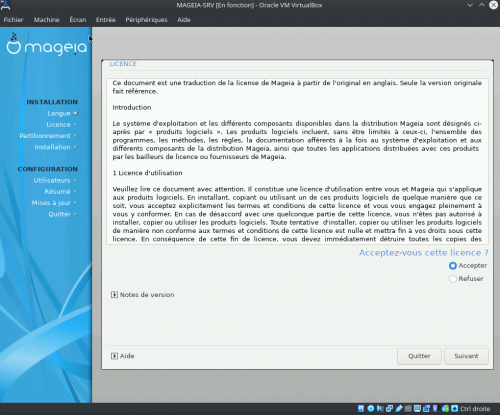Click the Ctrl droite host key label
Screen dimensions: 500x415
[x=475, y=409]
